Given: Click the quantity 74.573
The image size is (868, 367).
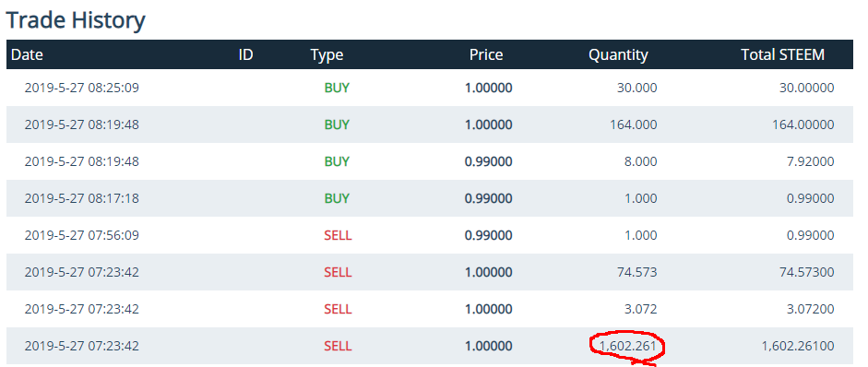Looking at the screenshot, I should [x=637, y=272].
